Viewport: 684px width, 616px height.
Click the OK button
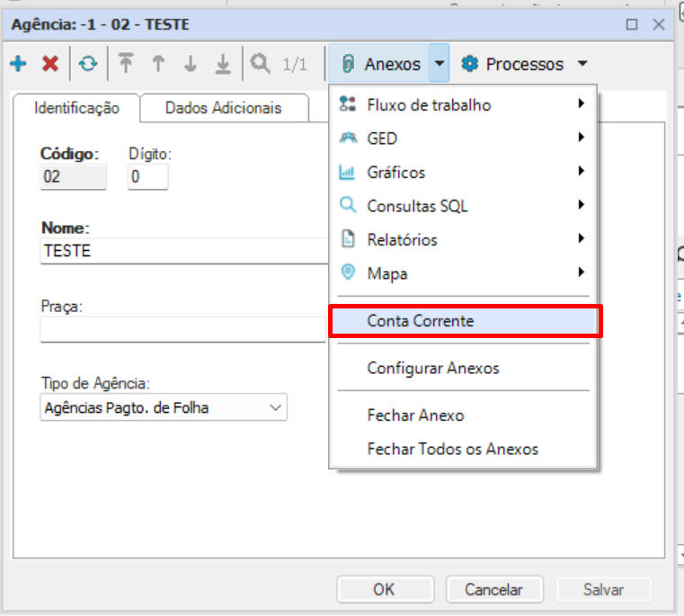click(x=386, y=589)
